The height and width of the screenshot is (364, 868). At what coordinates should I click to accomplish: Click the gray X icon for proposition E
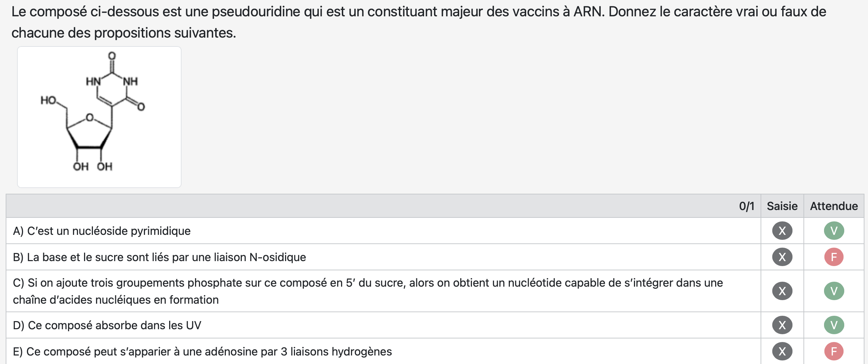pyautogui.click(x=782, y=352)
